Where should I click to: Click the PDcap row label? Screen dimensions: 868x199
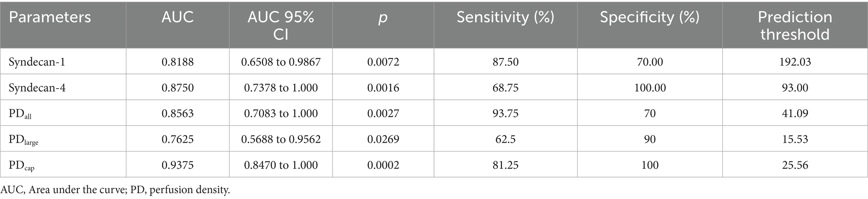coord(22,165)
